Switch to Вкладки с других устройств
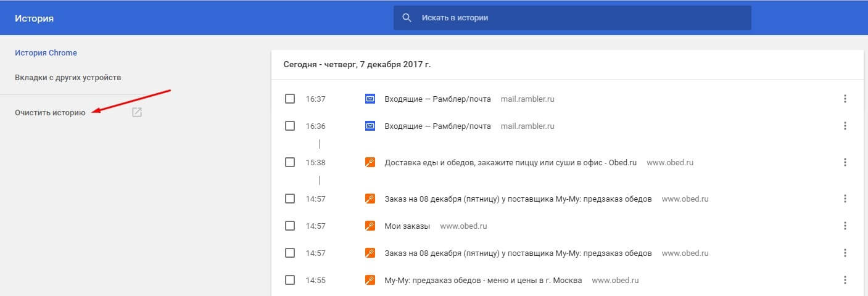 [x=68, y=78]
